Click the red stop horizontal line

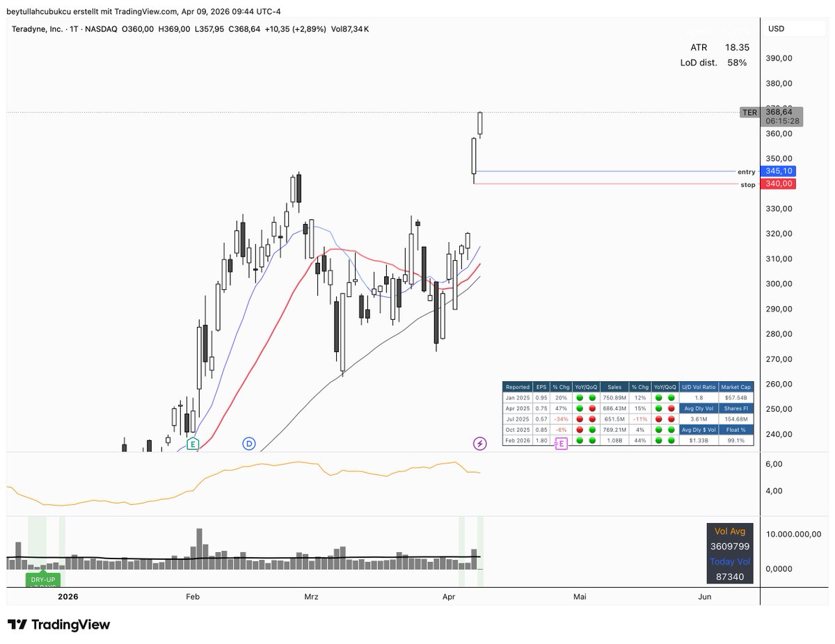(605, 184)
